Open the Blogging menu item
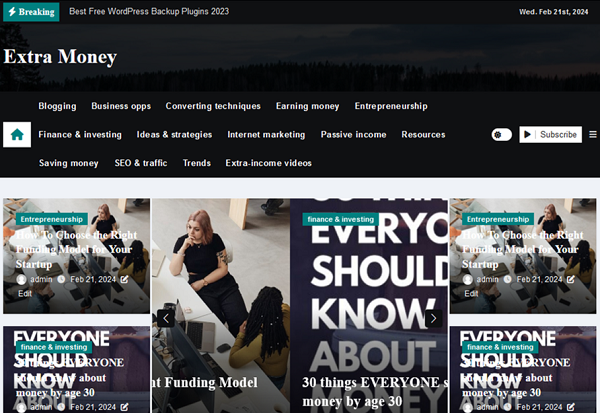This screenshot has width=600, height=413. tap(57, 106)
